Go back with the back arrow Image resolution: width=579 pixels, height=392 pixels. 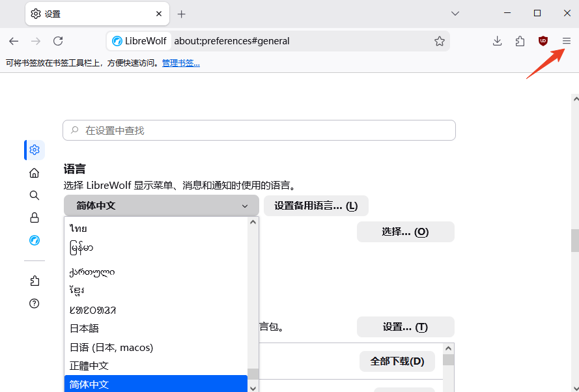pos(14,41)
